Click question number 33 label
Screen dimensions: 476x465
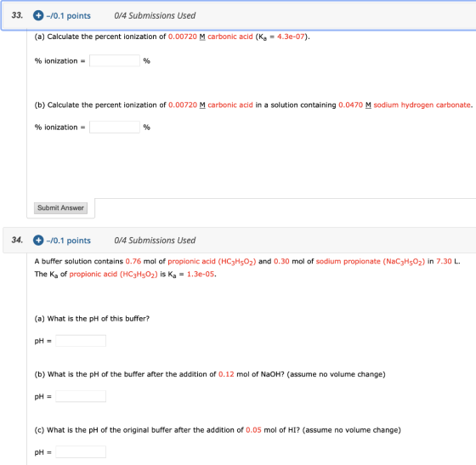click(x=17, y=15)
